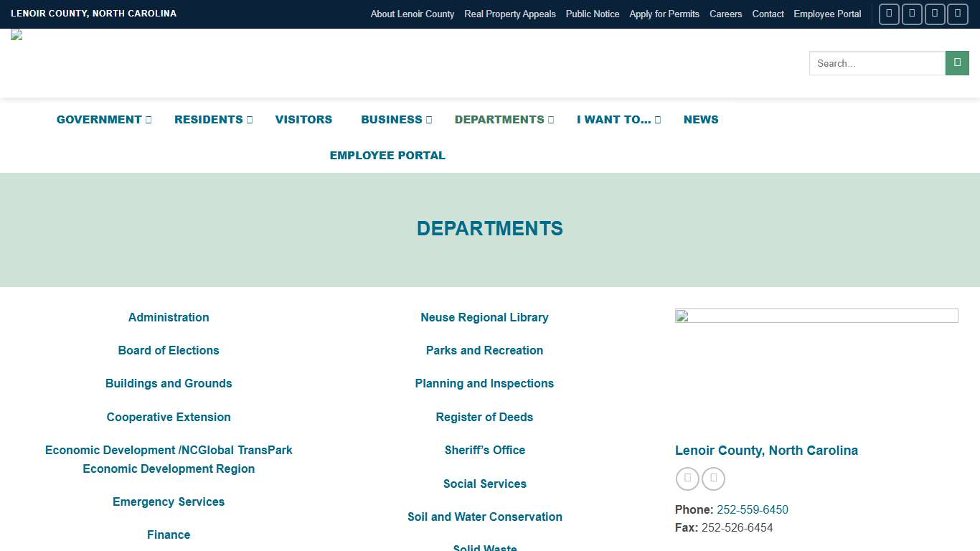
Task: Call the phone number 252-559-6450
Action: (x=753, y=509)
